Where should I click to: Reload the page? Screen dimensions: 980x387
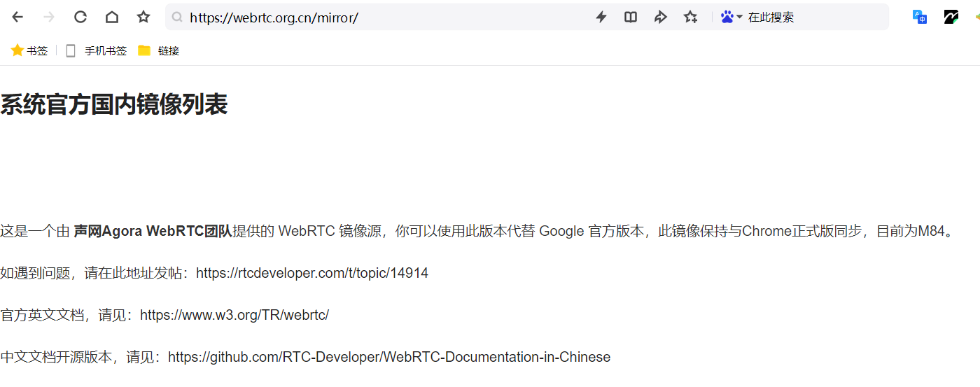(x=80, y=17)
